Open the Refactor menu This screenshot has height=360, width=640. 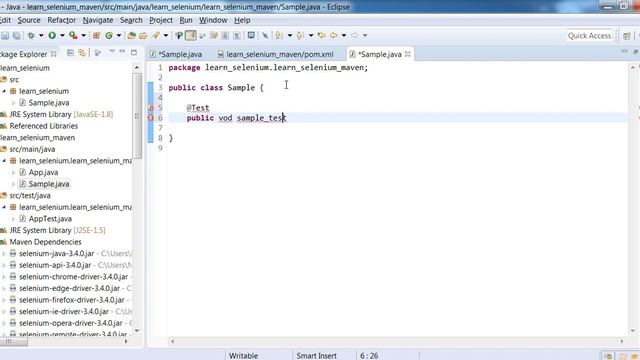point(61,20)
